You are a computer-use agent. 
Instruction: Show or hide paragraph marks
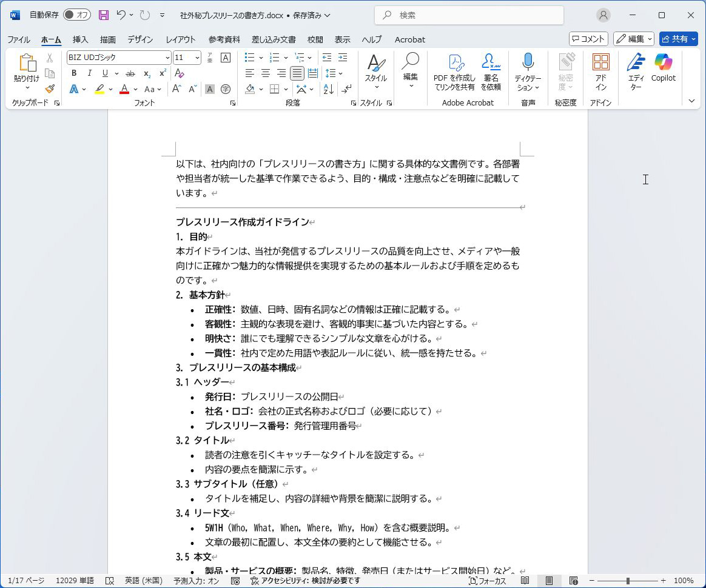[346, 89]
